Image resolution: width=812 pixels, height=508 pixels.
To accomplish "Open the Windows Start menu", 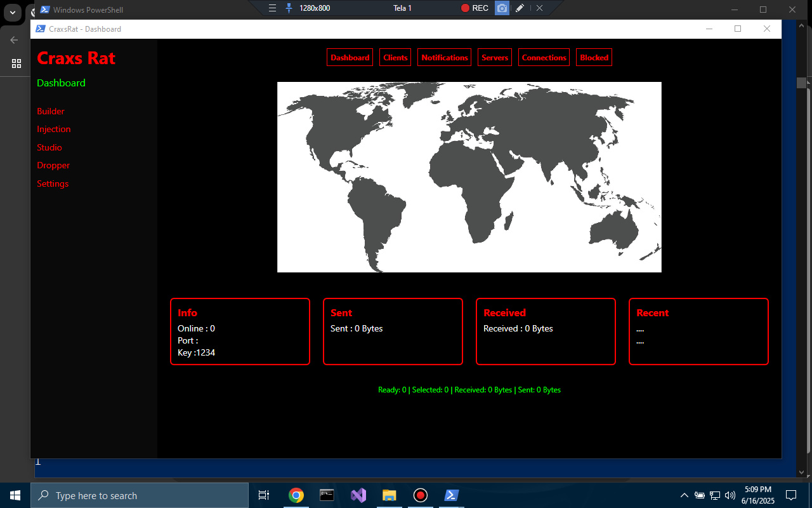I will coord(15,495).
